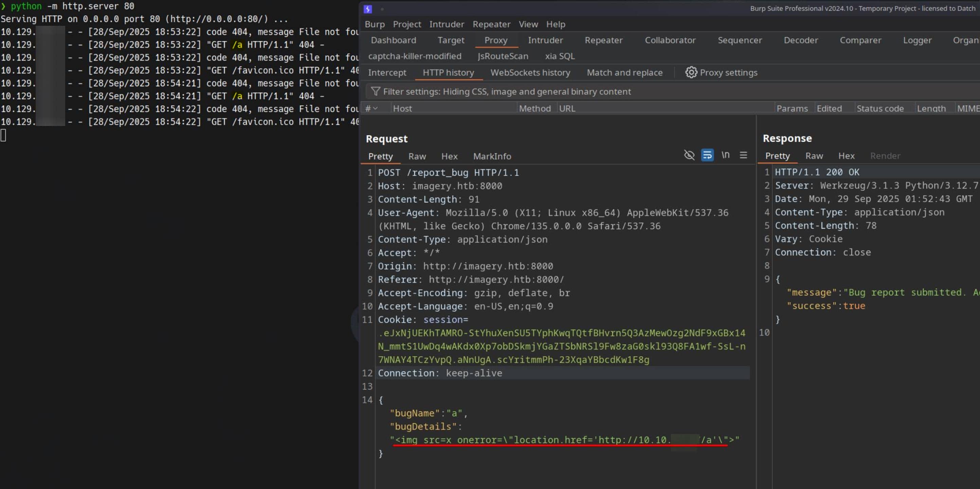This screenshot has height=489, width=980.
Task: Open the Match and replace sub-tab
Action: (624, 73)
